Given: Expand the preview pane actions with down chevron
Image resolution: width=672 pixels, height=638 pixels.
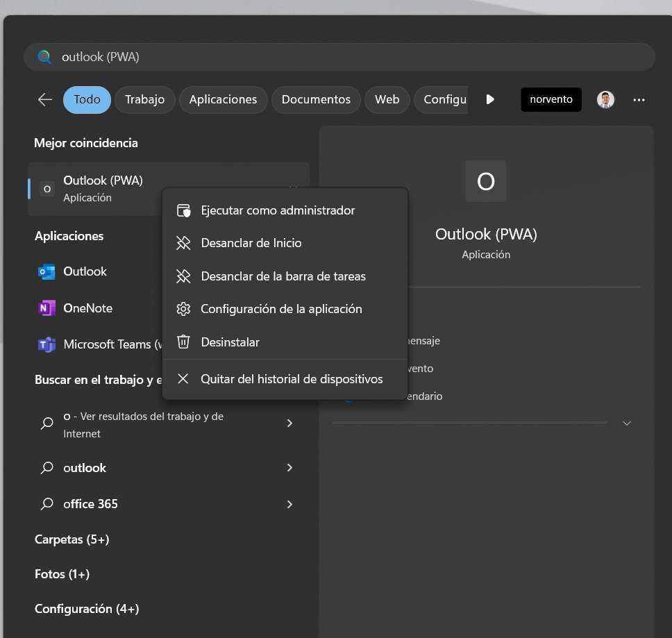Looking at the screenshot, I should pyautogui.click(x=627, y=423).
